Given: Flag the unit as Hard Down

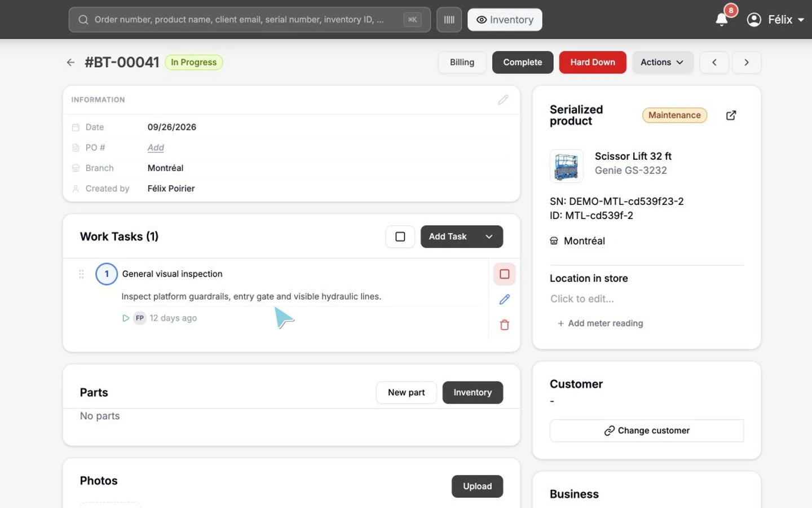Looking at the screenshot, I should pyautogui.click(x=593, y=62).
